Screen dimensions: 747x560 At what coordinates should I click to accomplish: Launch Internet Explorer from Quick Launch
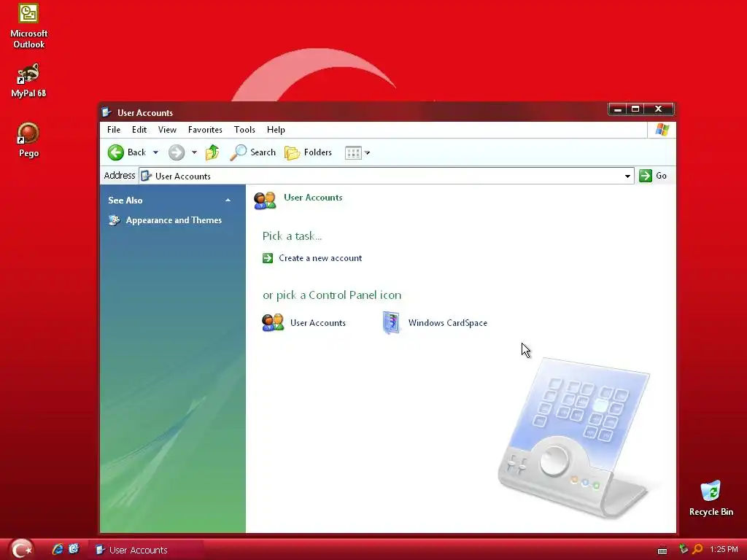[58, 549]
